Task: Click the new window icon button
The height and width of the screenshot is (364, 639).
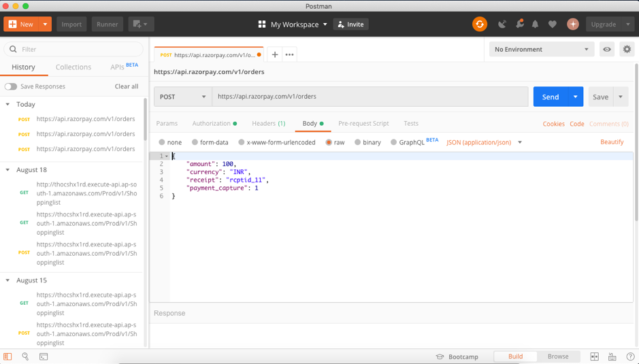Action: pyautogui.click(x=141, y=24)
